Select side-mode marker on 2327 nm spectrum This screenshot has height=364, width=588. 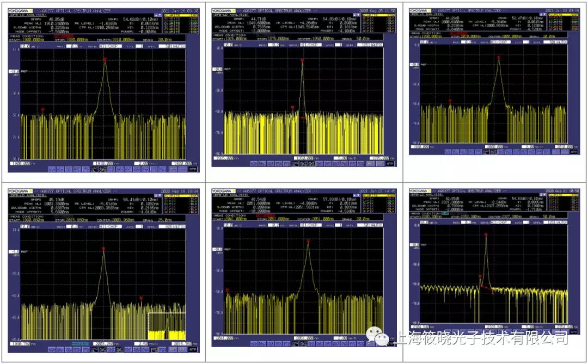pos(480,276)
